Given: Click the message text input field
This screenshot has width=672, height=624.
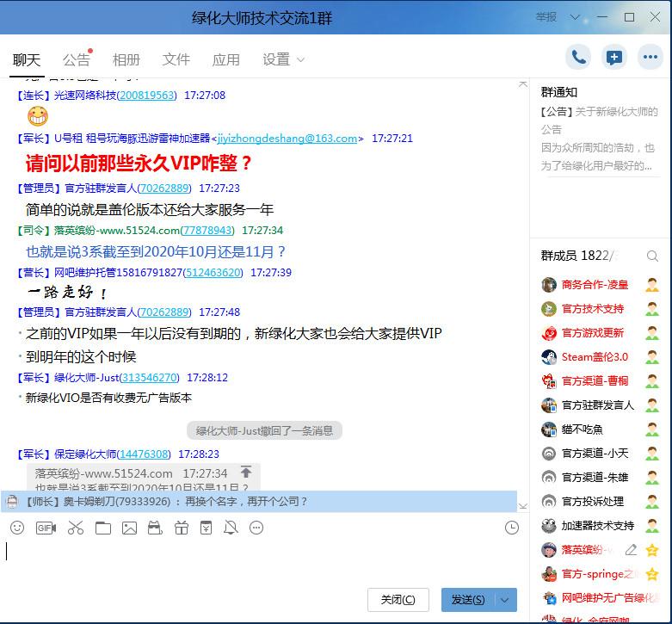Looking at the screenshot, I should point(262,559).
